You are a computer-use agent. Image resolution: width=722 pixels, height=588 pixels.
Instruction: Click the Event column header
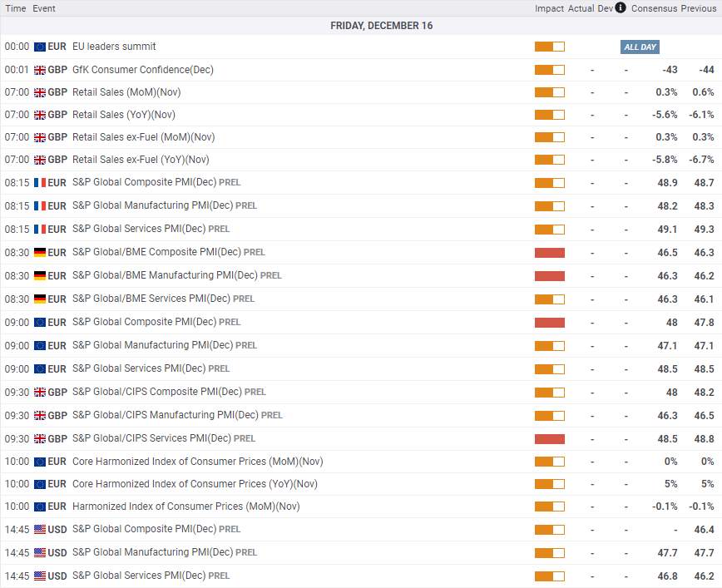(44, 8)
